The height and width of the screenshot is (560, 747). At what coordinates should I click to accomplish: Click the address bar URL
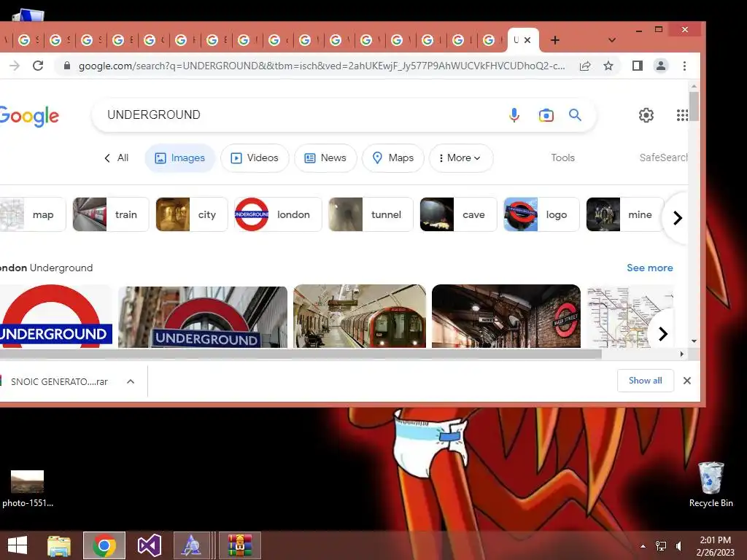click(322, 66)
